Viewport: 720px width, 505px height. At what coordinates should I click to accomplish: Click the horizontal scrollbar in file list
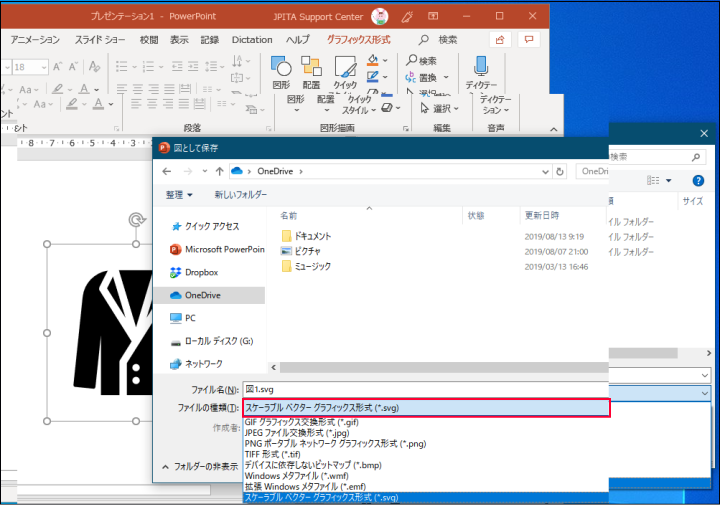[x=444, y=367]
